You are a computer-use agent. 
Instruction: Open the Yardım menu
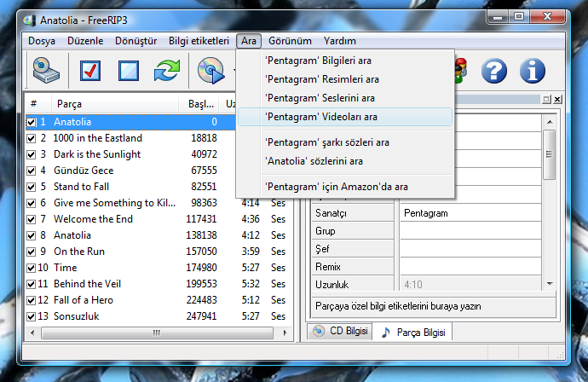(x=340, y=41)
